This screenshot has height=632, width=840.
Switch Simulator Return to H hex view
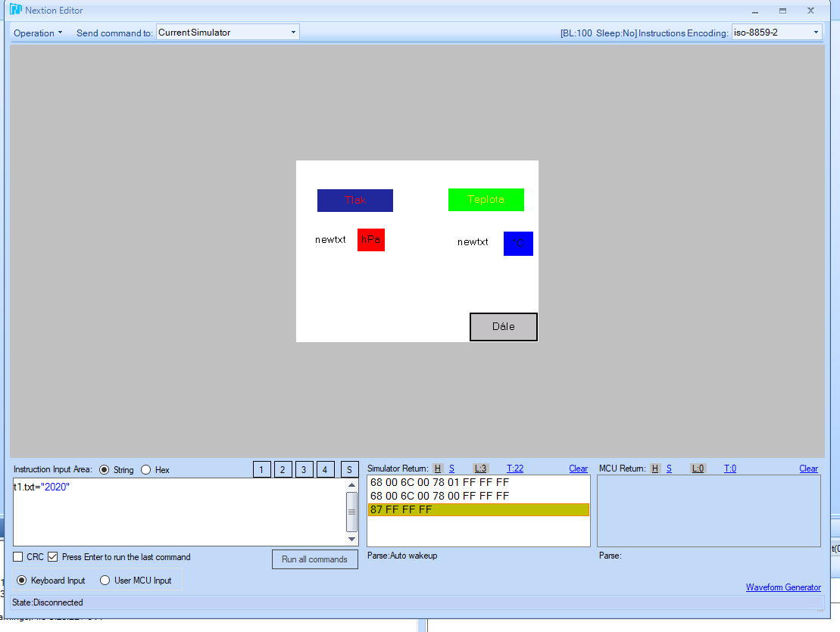point(438,469)
